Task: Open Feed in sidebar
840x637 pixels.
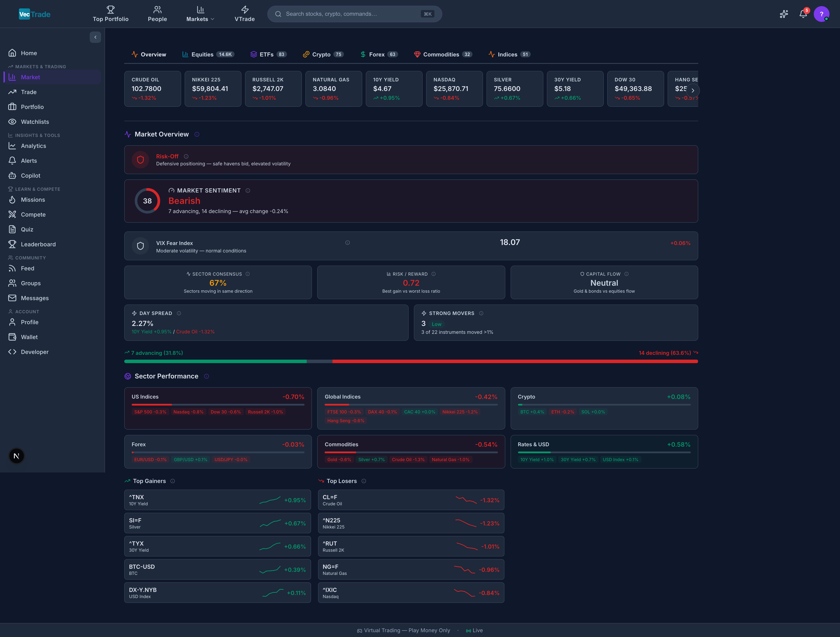Action: 52,268
